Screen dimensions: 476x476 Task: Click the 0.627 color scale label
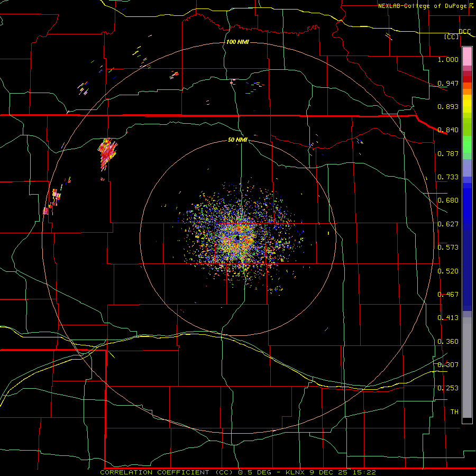pos(448,224)
